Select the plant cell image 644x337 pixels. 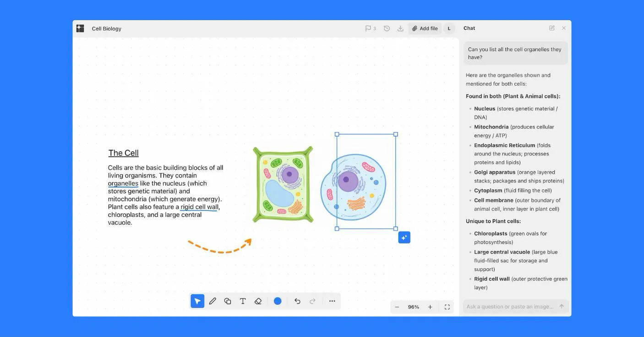pyautogui.click(x=283, y=185)
